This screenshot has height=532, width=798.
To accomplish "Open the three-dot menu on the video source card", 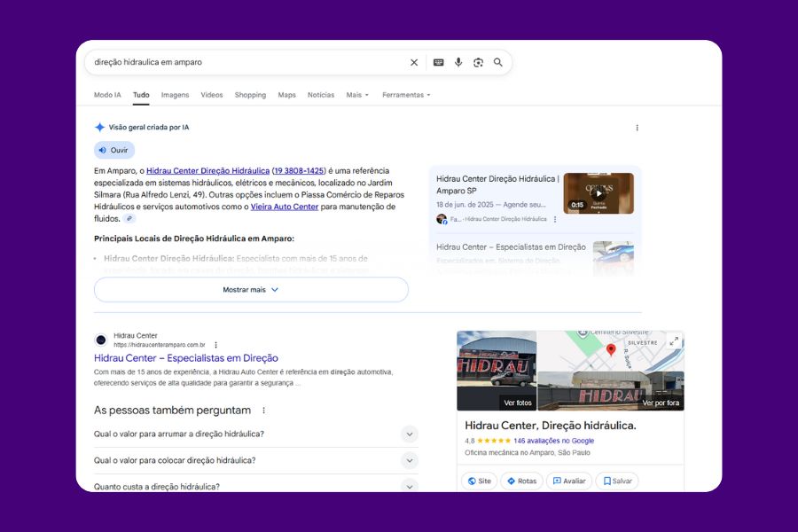I will click(x=555, y=219).
